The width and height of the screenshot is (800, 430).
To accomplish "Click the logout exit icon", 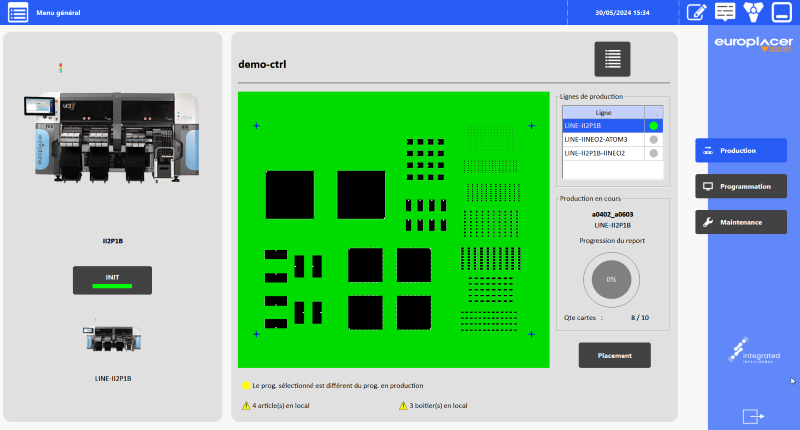I will pyautogui.click(x=753, y=415).
